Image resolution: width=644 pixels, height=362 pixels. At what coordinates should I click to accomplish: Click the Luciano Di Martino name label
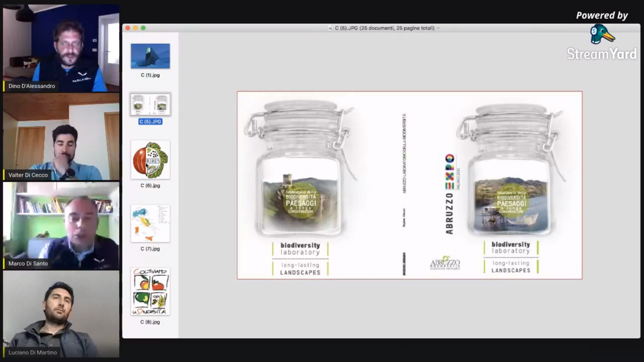[32, 353]
